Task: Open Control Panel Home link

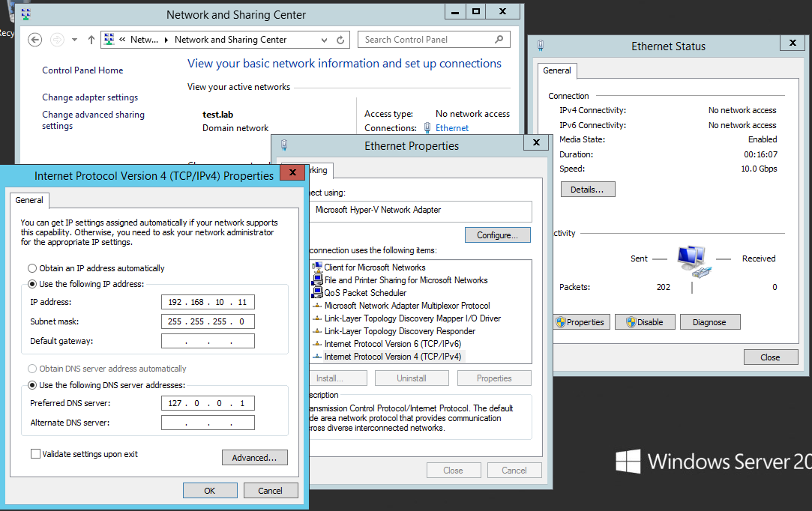Action: click(82, 70)
